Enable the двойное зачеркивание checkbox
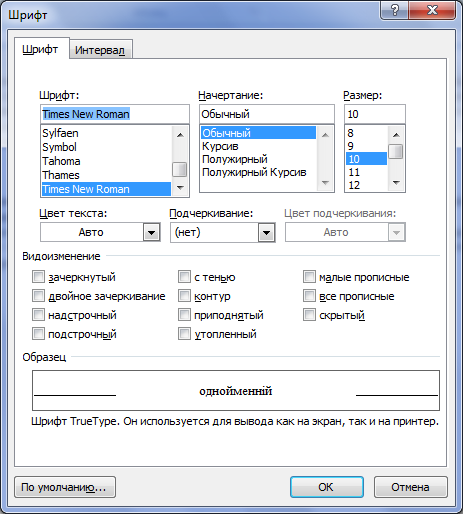Image resolution: width=463 pixels, height=514 pixels. [38, 296]
